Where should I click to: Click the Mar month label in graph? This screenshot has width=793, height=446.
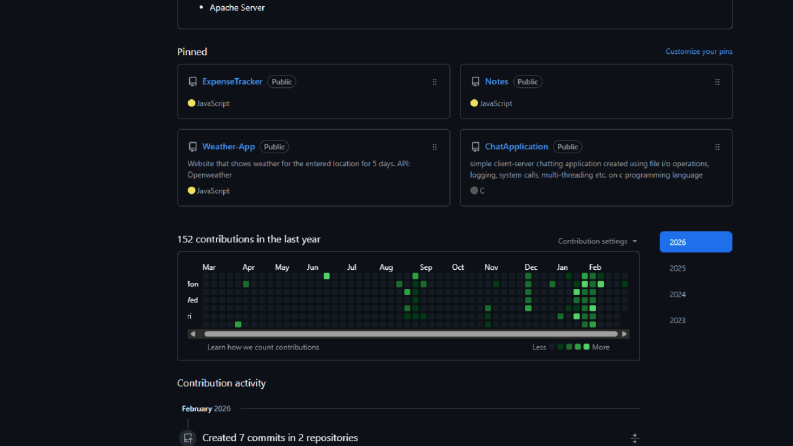click(x=209, y=267)
